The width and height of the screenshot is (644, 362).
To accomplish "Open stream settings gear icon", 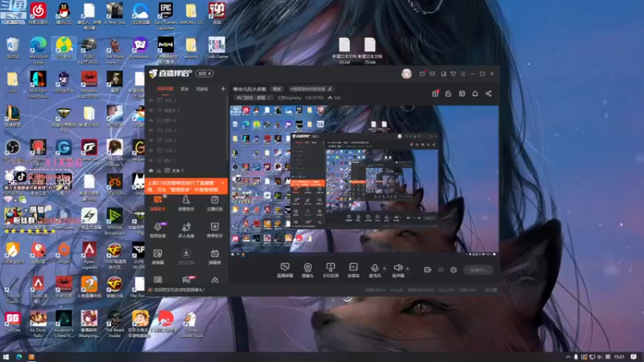I will (453, 269).
